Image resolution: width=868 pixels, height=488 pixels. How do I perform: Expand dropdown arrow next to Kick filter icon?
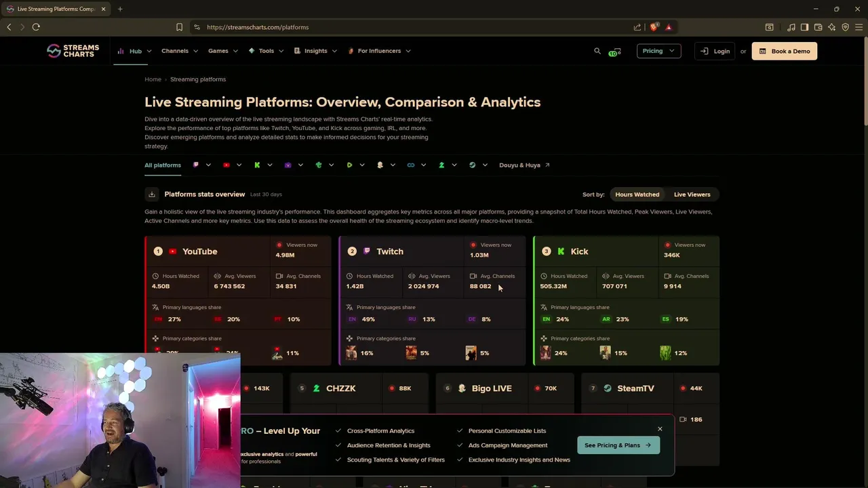269,165
